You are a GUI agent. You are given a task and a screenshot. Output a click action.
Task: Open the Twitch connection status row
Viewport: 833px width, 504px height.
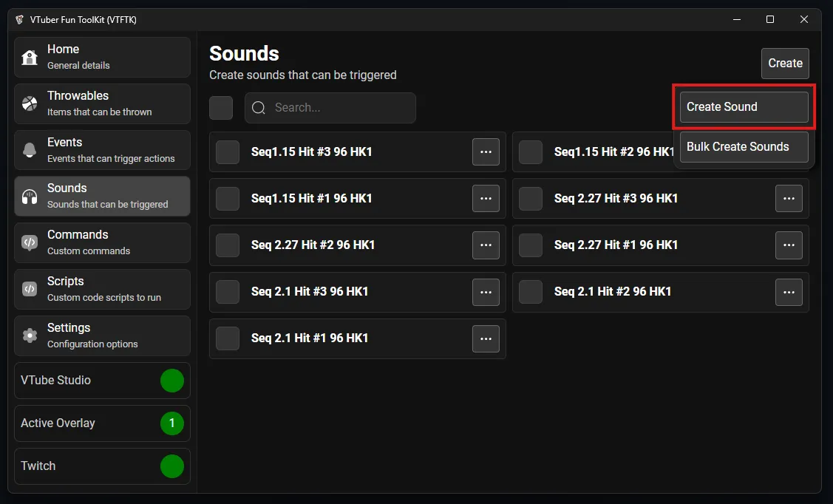coord(102,466)
